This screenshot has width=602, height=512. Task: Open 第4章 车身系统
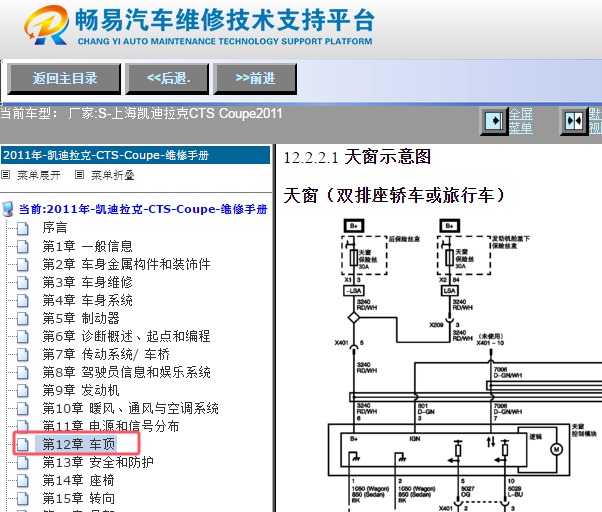point(87,300)
